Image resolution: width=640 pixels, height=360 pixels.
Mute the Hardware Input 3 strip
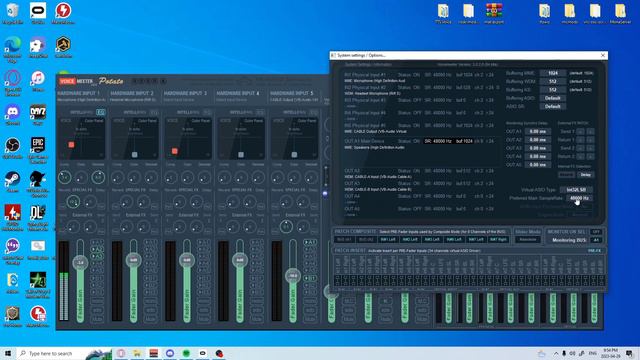point(204,319)
